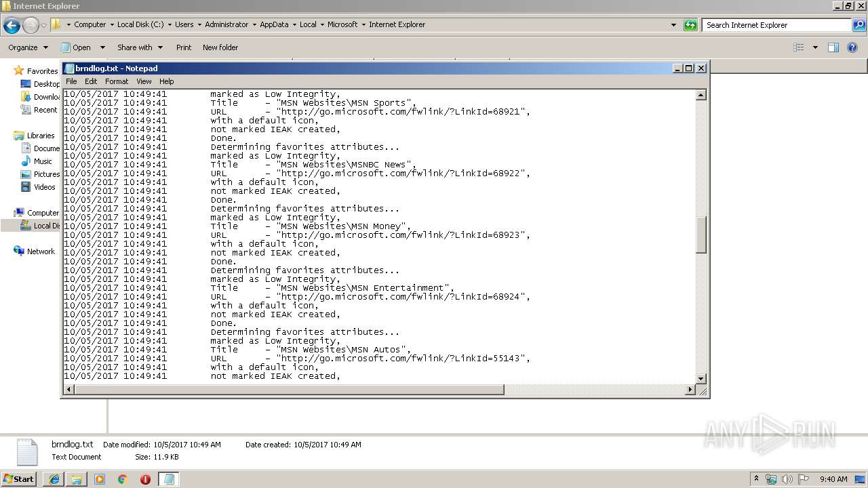Image resolution: width=868 pixels, height=488 pixels.
Task: Show hidden tray icons arrow
Action: [x=756, y=479]
